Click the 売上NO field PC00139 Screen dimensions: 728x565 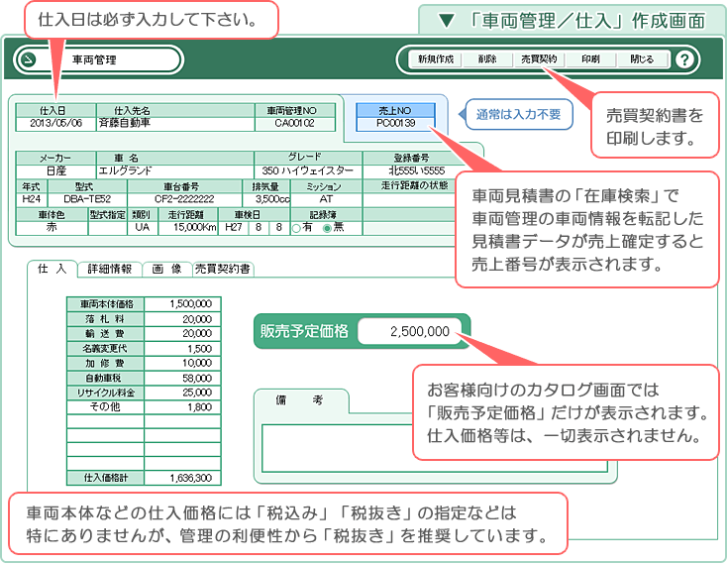click(395, 124)
